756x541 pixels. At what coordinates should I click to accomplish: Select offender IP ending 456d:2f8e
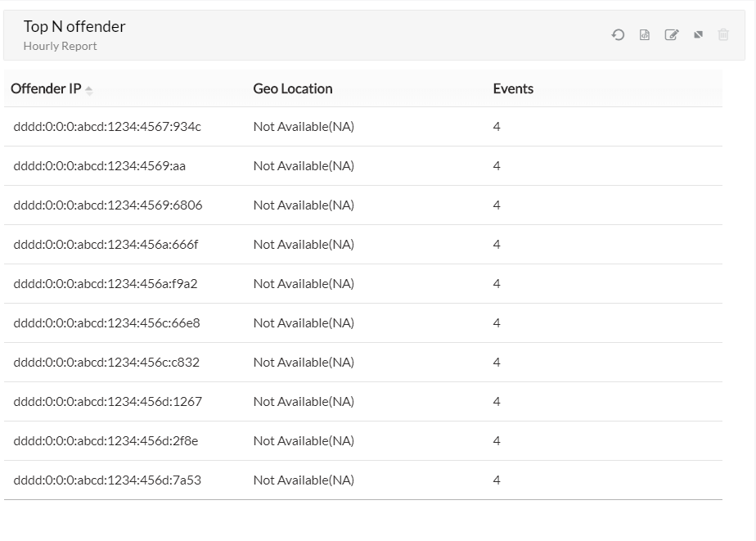coord(106,441)
